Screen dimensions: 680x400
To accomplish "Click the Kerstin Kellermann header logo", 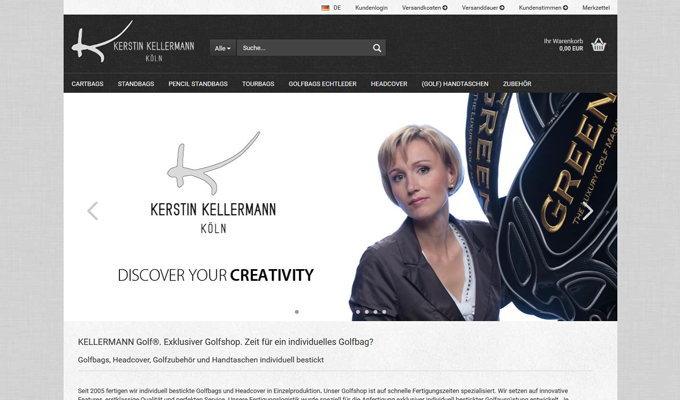I will coord(133,42).
